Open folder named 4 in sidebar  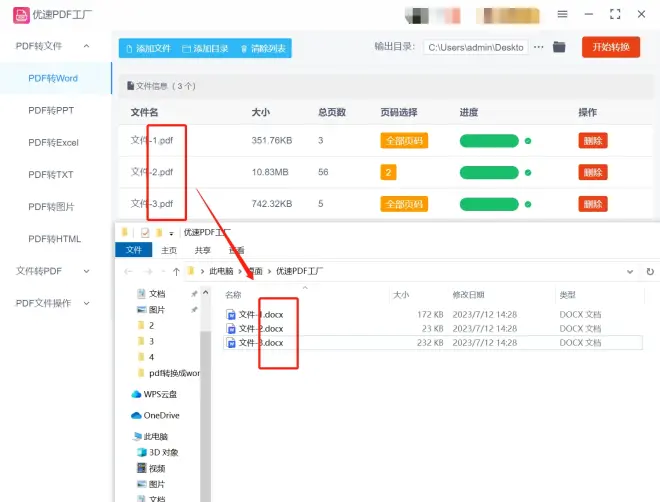(x=146, y=357)
